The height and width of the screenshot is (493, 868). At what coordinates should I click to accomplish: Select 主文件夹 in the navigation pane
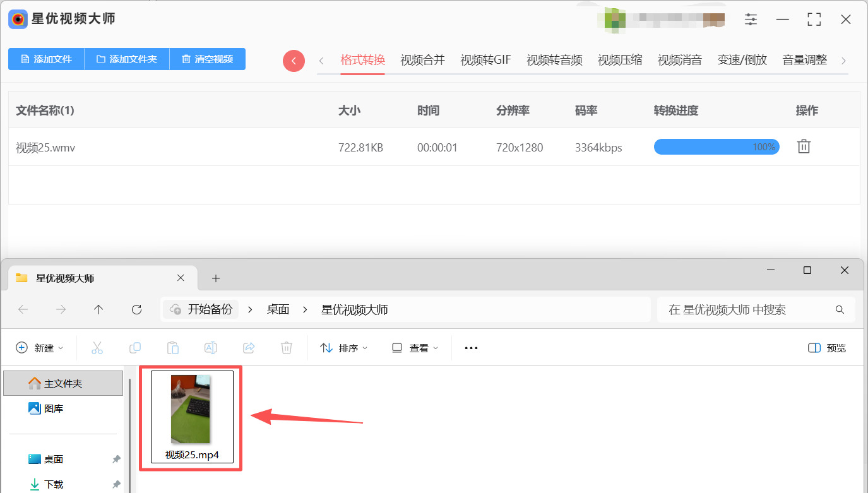(63, 383)
